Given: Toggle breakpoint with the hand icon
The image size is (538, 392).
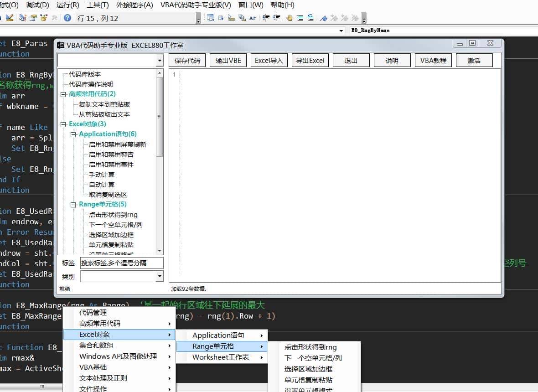Looking at the screenshot, I should (x=289, y=18).
